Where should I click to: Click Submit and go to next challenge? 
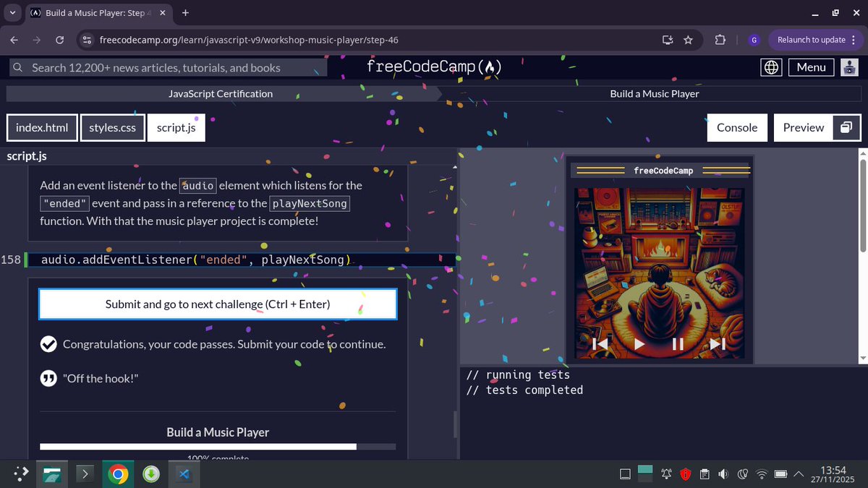[x=218, y=304]
